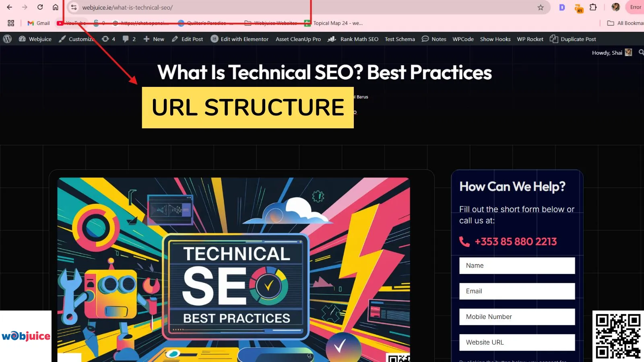
Task: Open the blue D extension icon
Action: pyautogui.click(x=562, y=7)
